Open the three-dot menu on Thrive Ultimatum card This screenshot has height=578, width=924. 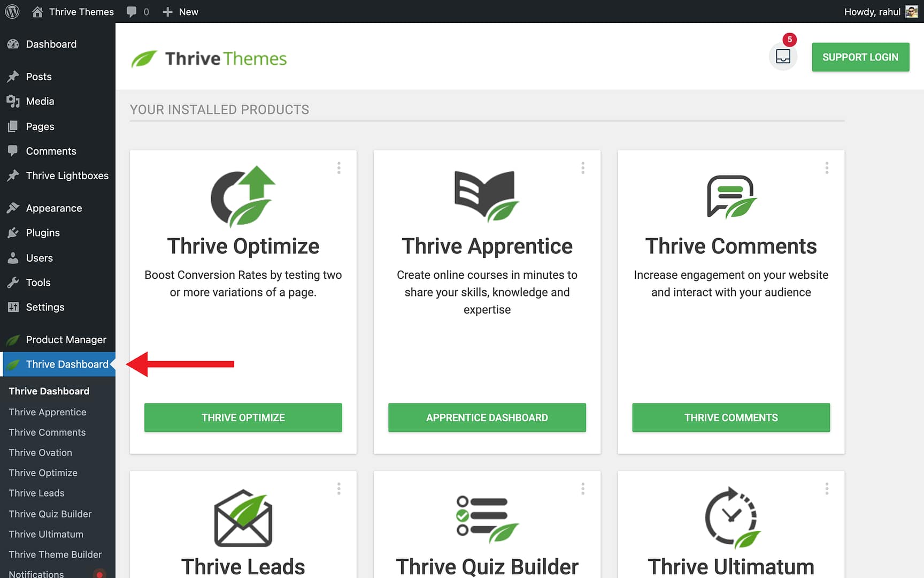pyautogui.click(x=827, y=488)
